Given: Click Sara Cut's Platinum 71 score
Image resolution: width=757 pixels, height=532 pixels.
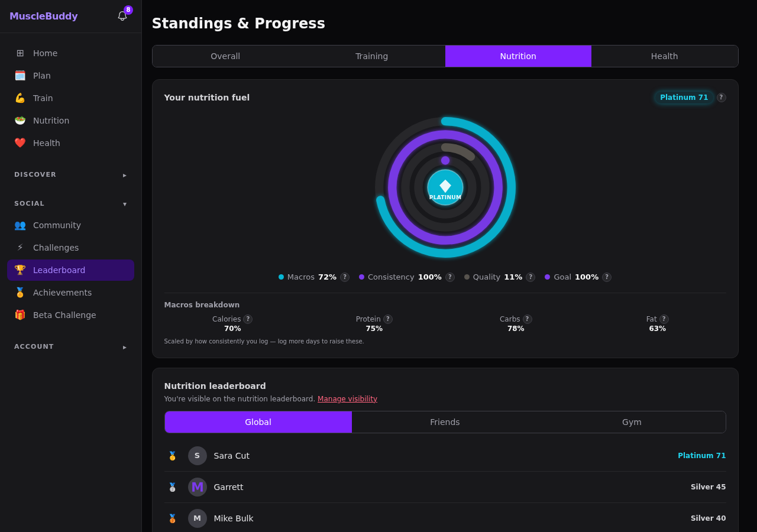Looking at the screenshot, I should pos(702,456).
